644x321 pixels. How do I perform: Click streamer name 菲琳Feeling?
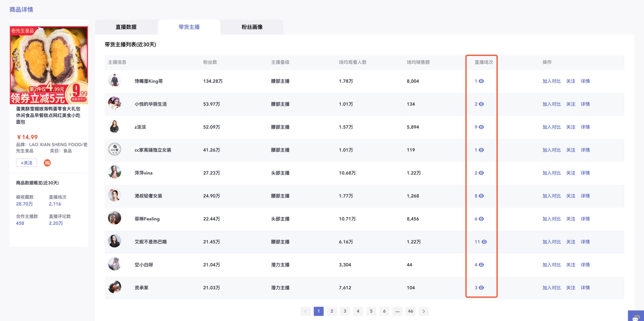147,219
